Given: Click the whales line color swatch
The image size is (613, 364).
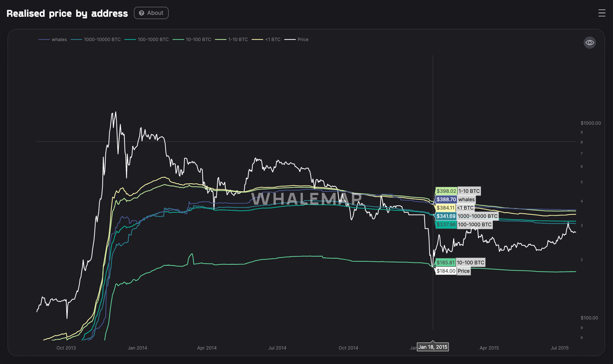Looking at the screenshot, I should point(44,40).
